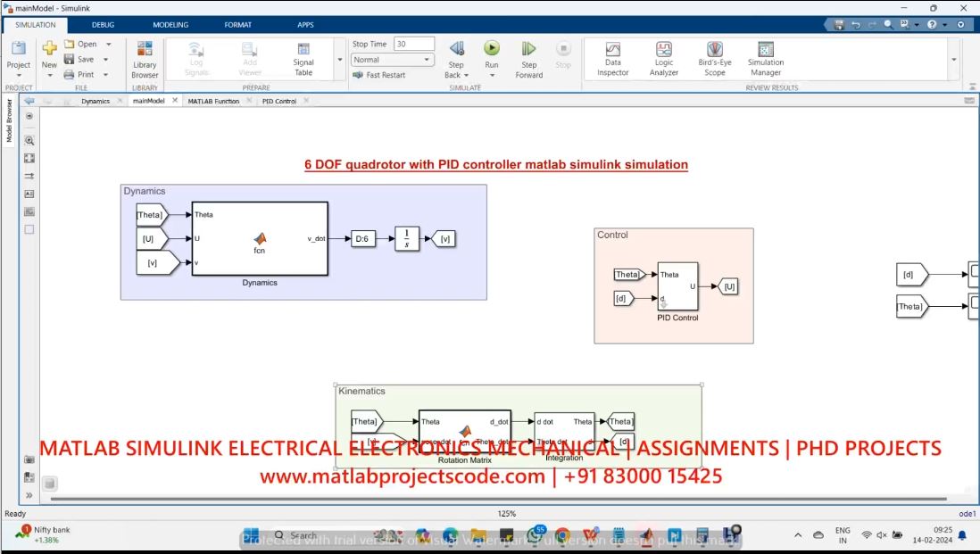
Task: Open the simulation mode Normal dropdown
Action: [392, 60]
